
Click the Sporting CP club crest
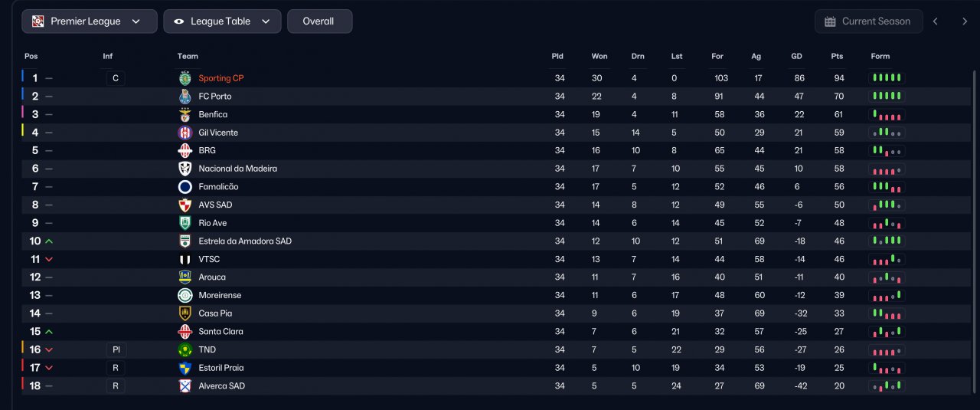(185, 78)
